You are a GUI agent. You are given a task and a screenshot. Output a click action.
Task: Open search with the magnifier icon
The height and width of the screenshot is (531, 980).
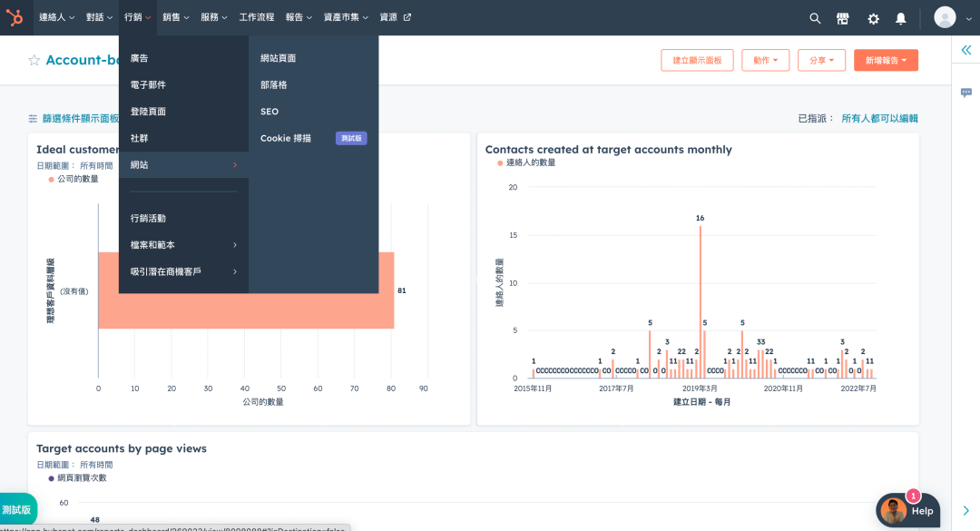[x=815, y=18]
